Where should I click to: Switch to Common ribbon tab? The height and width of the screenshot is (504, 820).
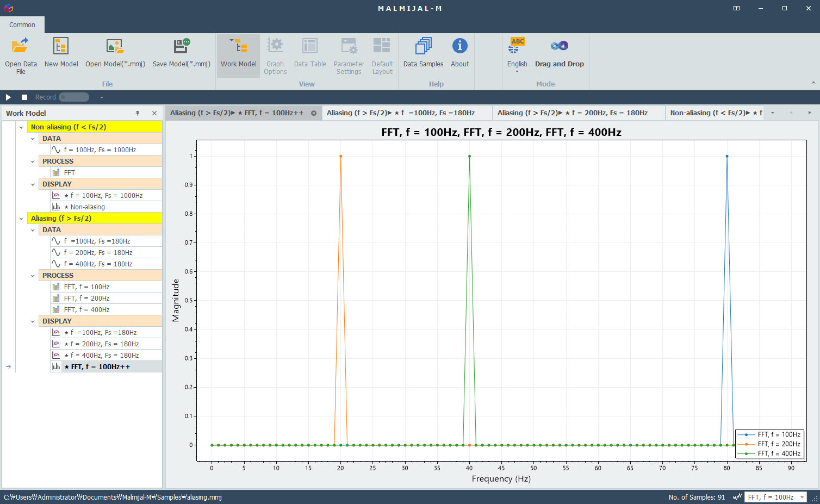(x=22, y=24)
